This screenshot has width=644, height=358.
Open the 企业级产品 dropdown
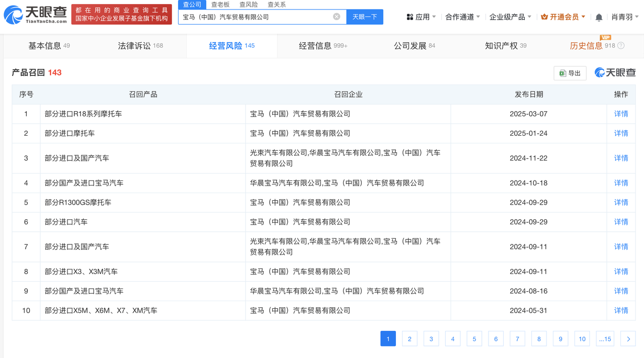[511, 17]
